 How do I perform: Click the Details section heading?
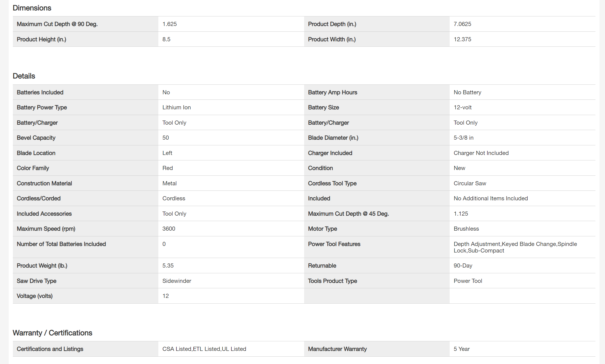[x=24, y=76]
